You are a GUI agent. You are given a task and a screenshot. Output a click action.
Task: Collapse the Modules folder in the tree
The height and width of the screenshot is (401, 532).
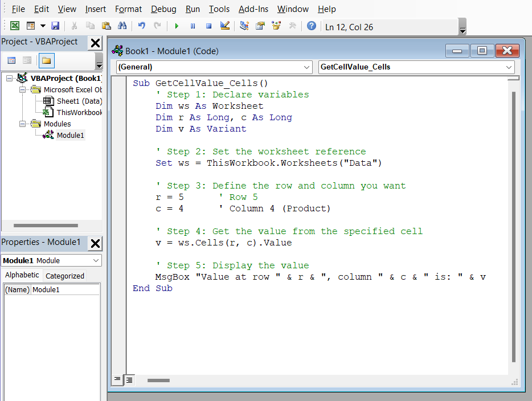[x=22, y=124]
